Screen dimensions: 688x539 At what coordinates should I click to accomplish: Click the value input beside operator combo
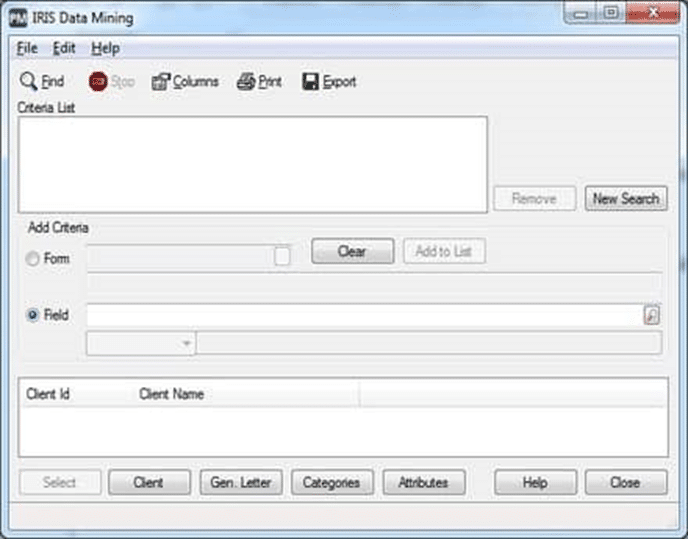429,343
